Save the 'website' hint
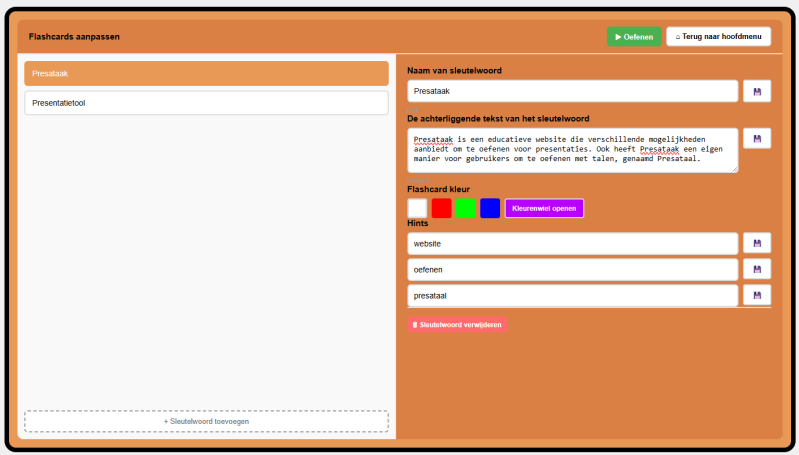The image size is (799, 455). click(757, 244)
